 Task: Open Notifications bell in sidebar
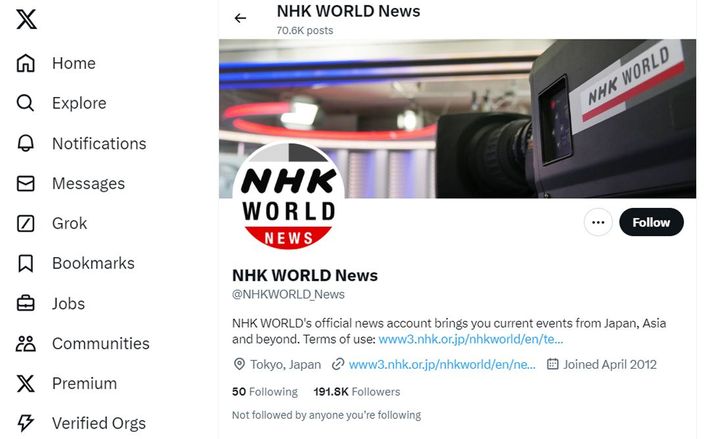[x=82, y=143]
